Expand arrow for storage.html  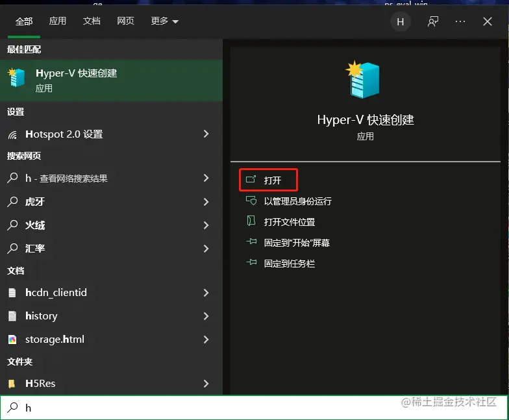coord(206,340)
